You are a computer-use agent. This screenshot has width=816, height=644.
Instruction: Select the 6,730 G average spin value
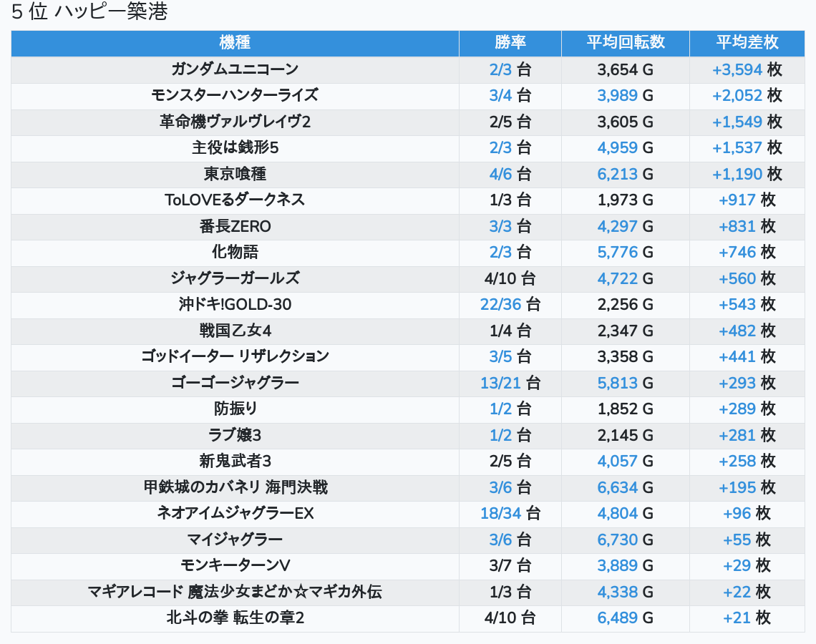(x=617, y=540)
